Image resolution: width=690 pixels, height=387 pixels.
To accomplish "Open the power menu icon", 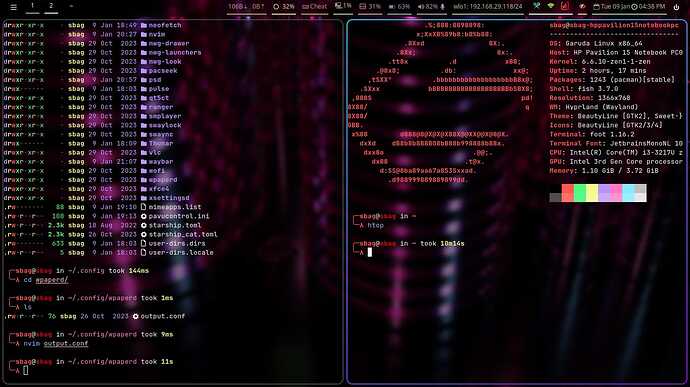I will click(676, 7).
